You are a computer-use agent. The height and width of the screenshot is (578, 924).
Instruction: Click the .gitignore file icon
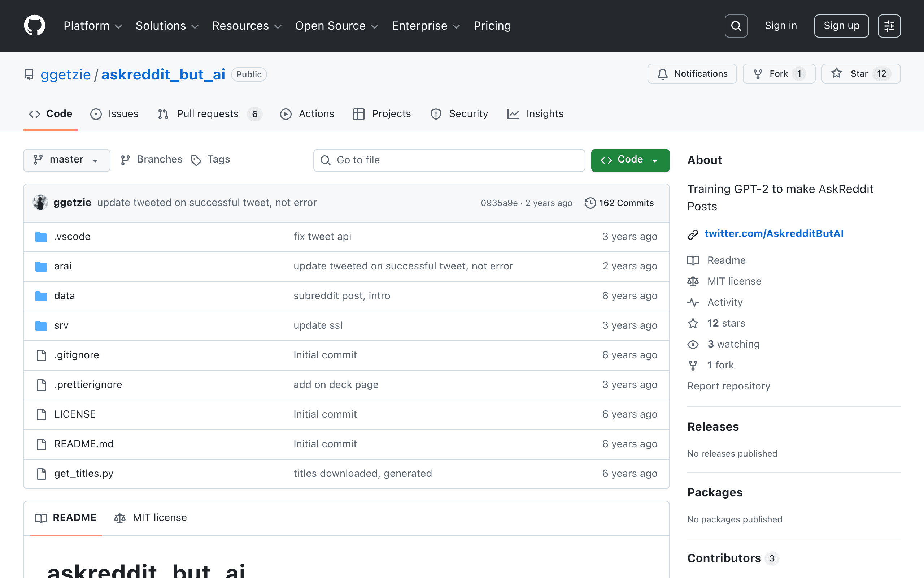41,355
